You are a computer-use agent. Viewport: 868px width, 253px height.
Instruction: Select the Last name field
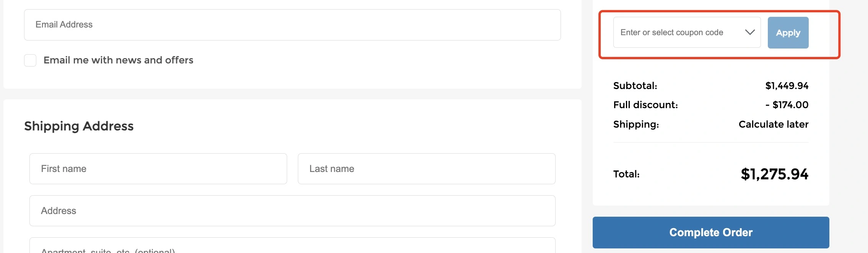426,169
